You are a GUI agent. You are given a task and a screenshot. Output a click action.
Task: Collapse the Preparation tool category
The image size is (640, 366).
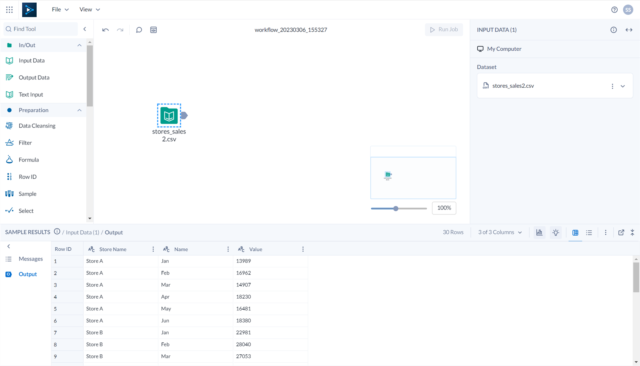(x=79, y=110)
